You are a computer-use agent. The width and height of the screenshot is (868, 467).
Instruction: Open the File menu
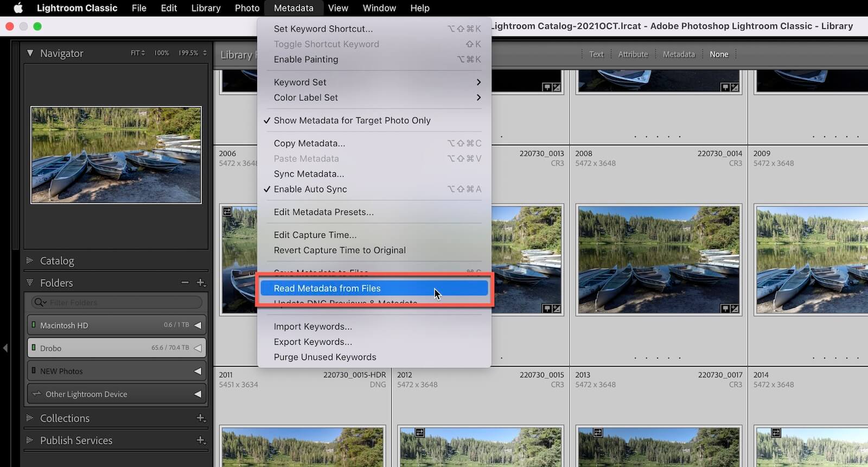[x=139, y=8]
